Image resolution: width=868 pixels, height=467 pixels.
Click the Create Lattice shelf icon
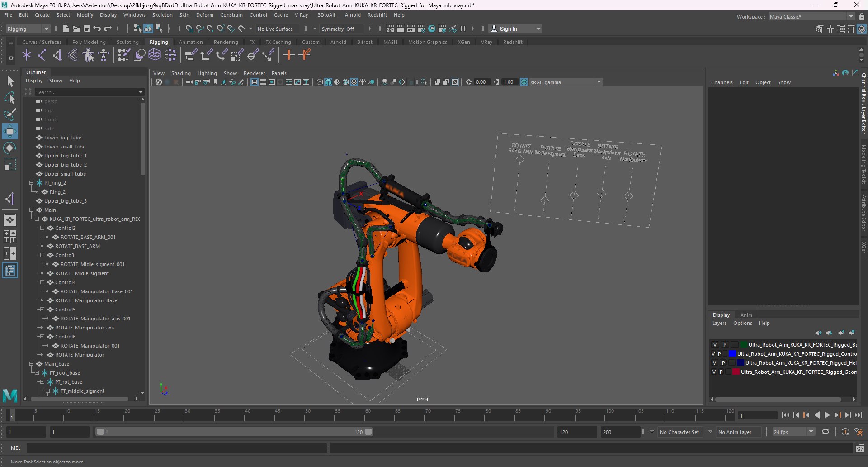[155, 55]
